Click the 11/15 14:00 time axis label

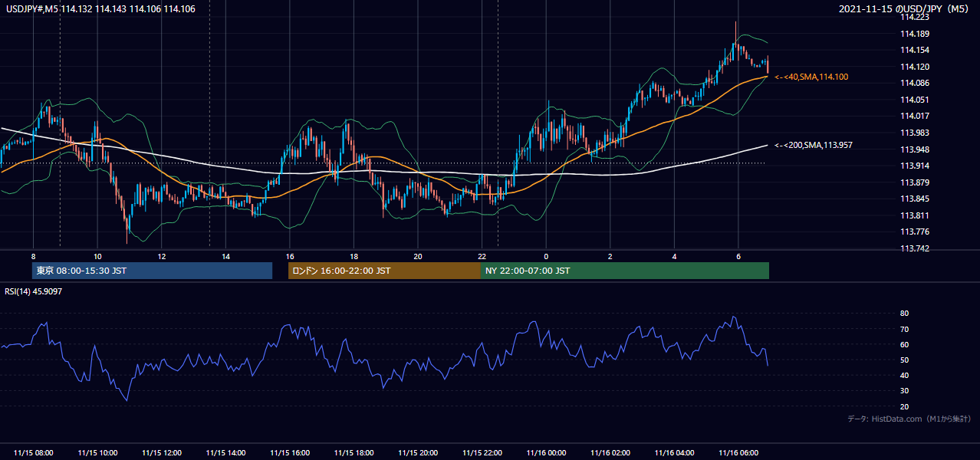click(x=225, y=453)
